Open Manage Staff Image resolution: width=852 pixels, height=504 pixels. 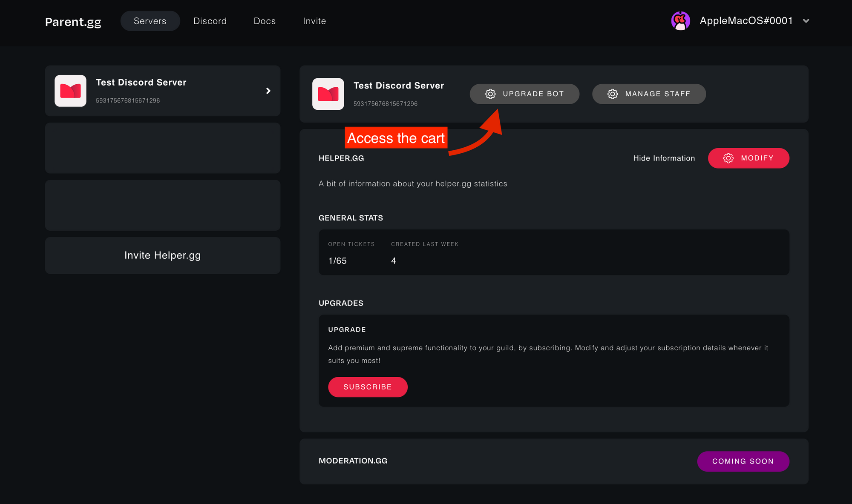click(x=649, y=94)
